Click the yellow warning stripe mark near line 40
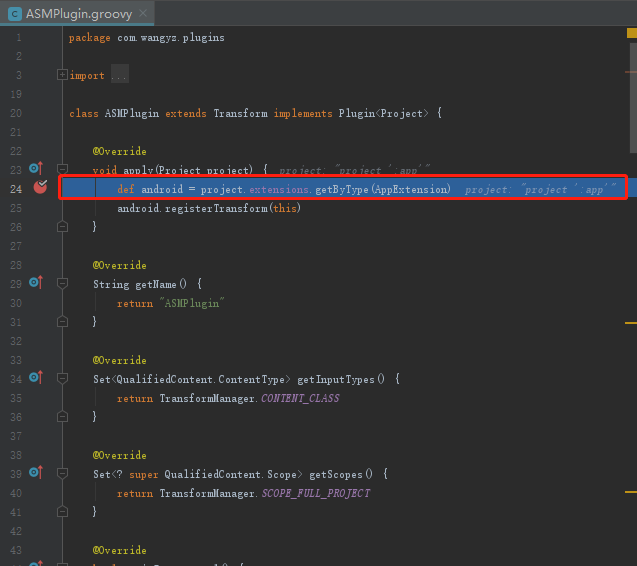This screenshot has width=637, height=566. point(630,492)
